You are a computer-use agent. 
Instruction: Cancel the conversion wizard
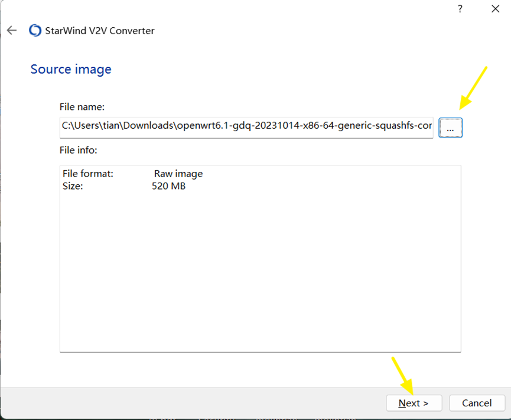coord(477,403)
